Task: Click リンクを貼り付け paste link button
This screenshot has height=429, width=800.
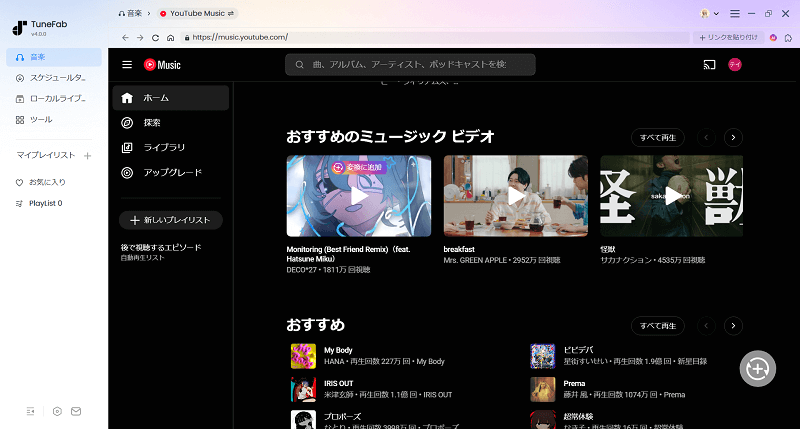Action: (x=728, y=37)
